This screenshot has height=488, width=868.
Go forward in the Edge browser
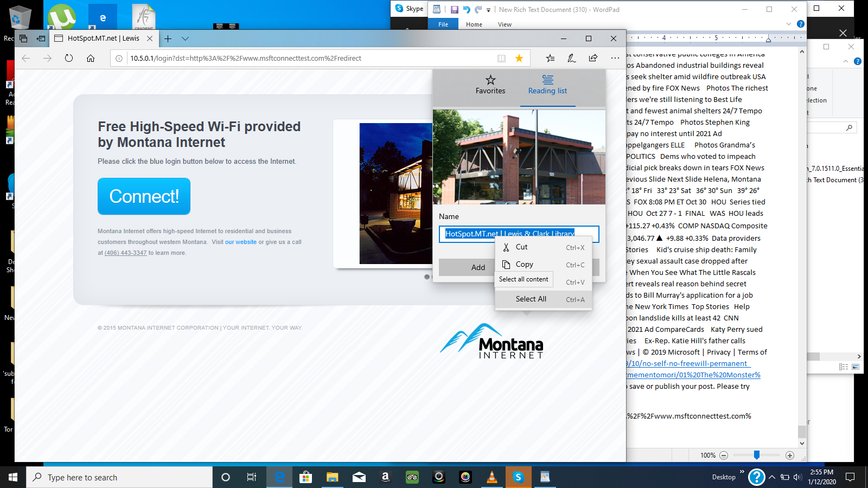pos(47,58)
